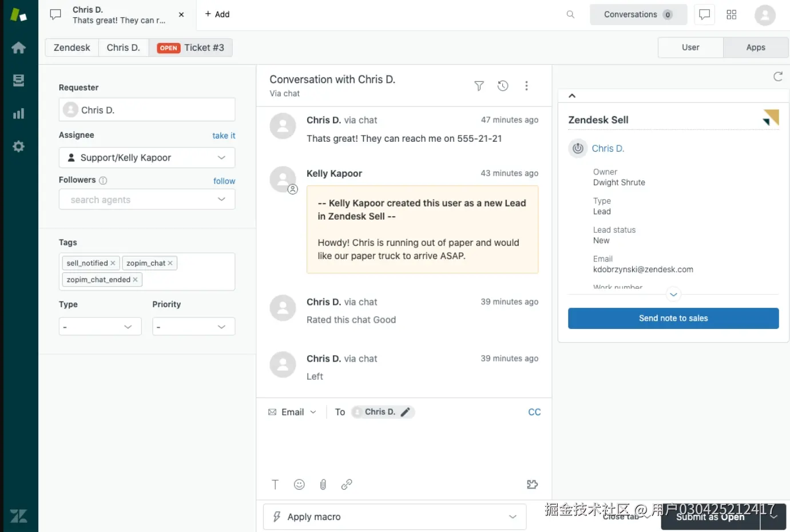This screenshot has height=532, width=790.
Task: Switch to the User panel tab
Action: 690,47
